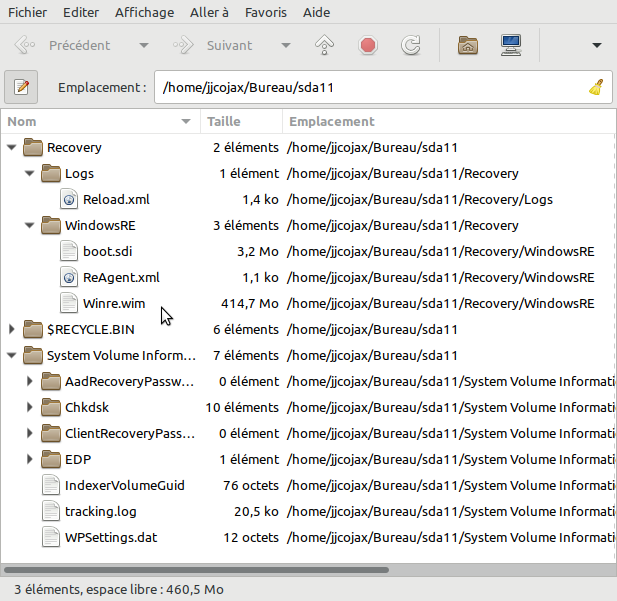
Task: Select the IndexerVolumeGuid file icon
Action: tap(51, 485)
